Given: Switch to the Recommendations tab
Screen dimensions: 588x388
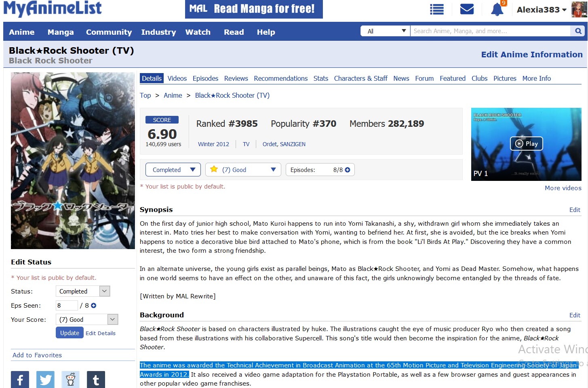Looking at the screenshot, I should pyautogui.click(x=281, y=78).
